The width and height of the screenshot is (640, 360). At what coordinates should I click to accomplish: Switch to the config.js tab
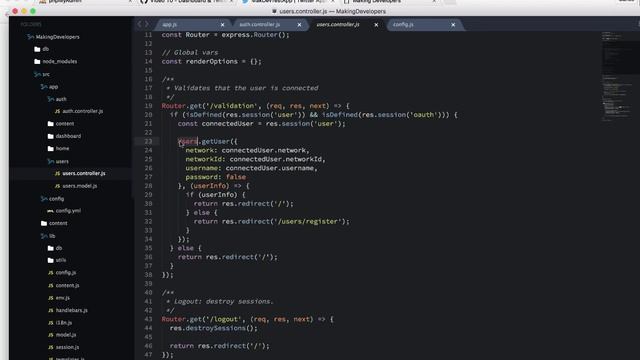[403, 25]
